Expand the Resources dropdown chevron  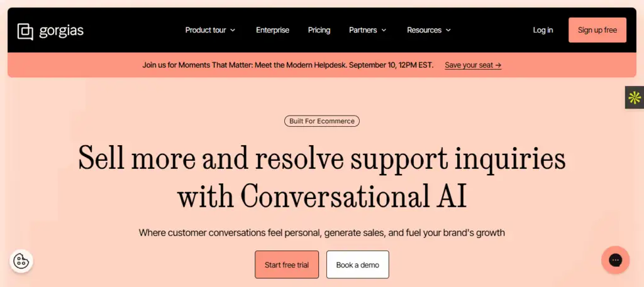point(448,30)
